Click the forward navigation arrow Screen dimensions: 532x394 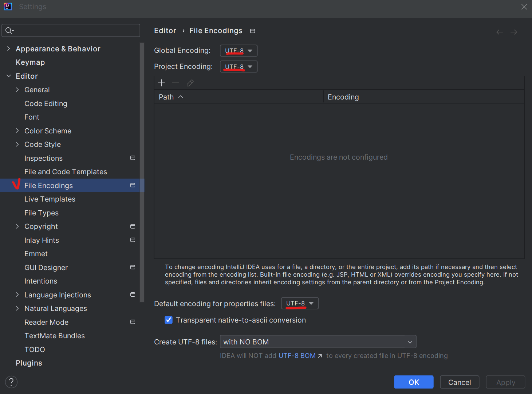click(x=514, y=32)
